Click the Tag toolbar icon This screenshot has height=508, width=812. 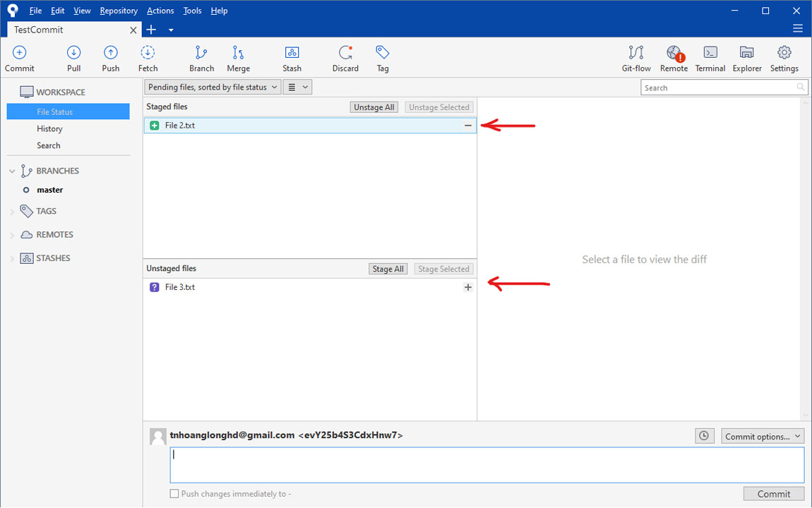(x=382, y=53)
